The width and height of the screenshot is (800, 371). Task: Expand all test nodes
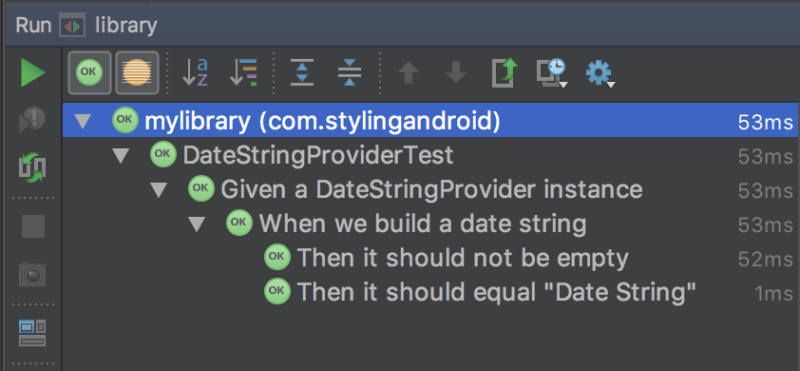pyautogui.click(x=302, y=72)
